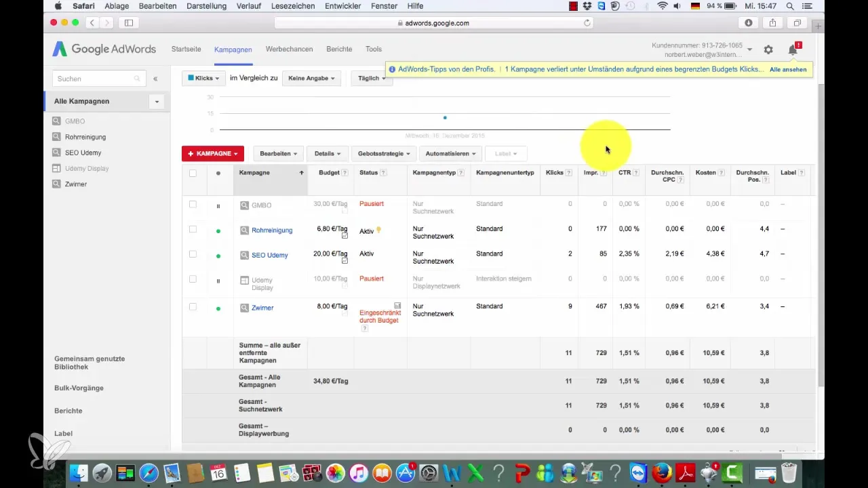Open the account selector dropdown arrow
The width and height of the screenshot is (868, 488).
tap(749, 50)
